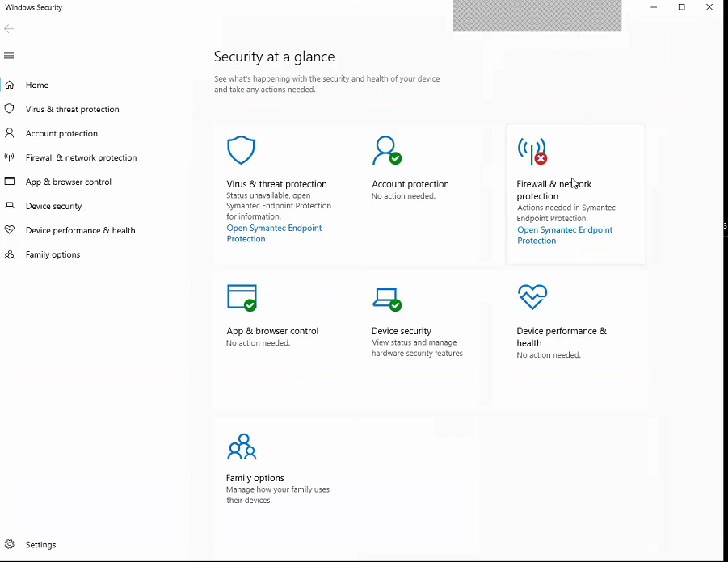Click the Device security card title
Viewport: 728px width, 562px height.
pos(402,331)
